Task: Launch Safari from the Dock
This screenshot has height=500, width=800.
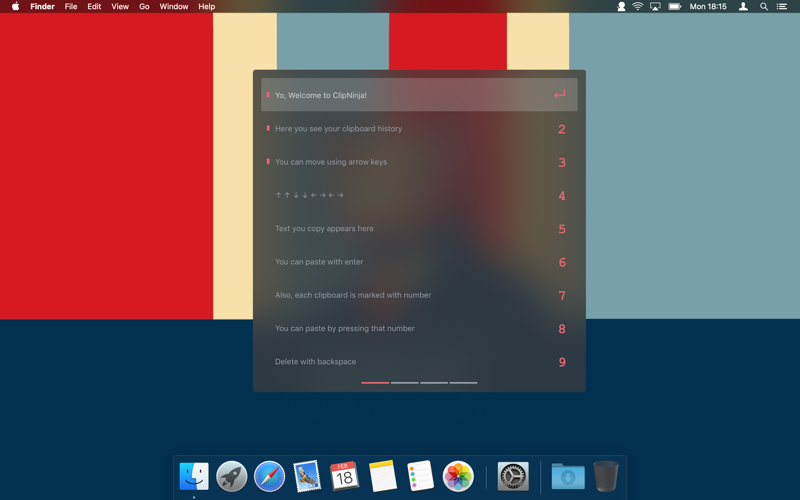Action: tap(269, 476)
